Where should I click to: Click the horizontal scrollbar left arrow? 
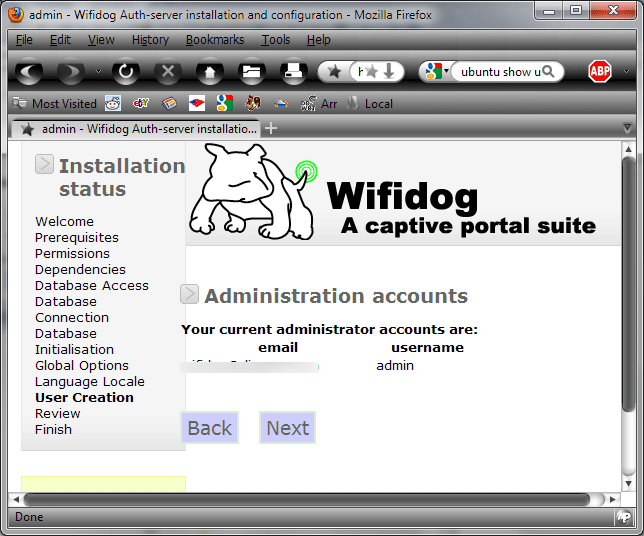(x=16, y=499)
